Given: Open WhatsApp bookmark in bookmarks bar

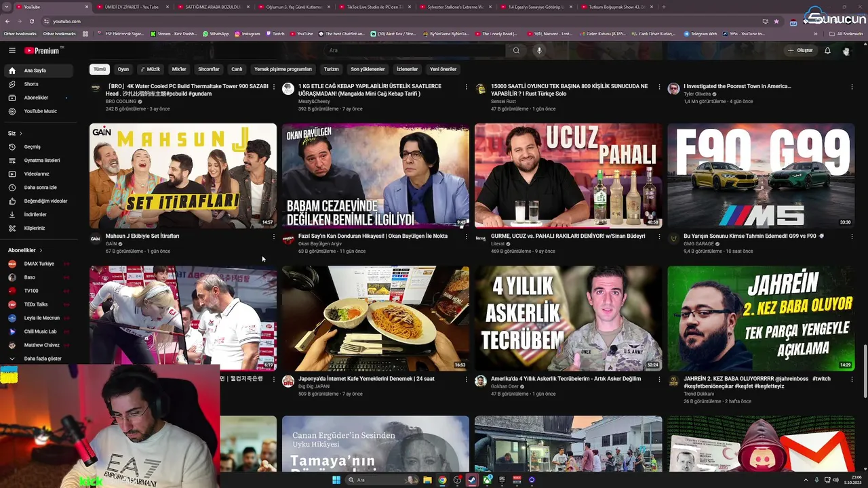Looking at the screenshot, I should [216, 33].
